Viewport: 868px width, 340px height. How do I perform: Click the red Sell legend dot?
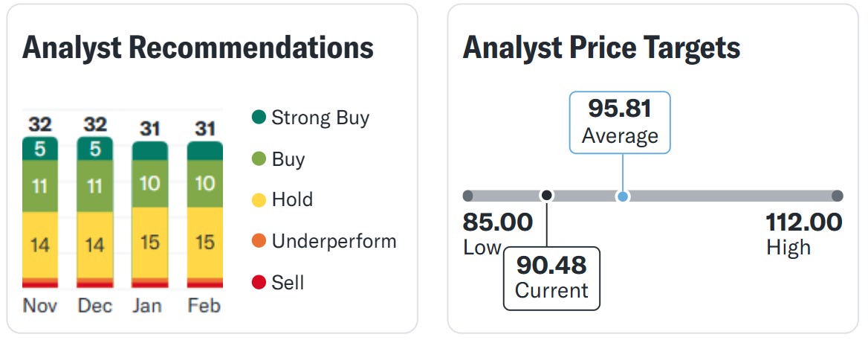(259, 283)
